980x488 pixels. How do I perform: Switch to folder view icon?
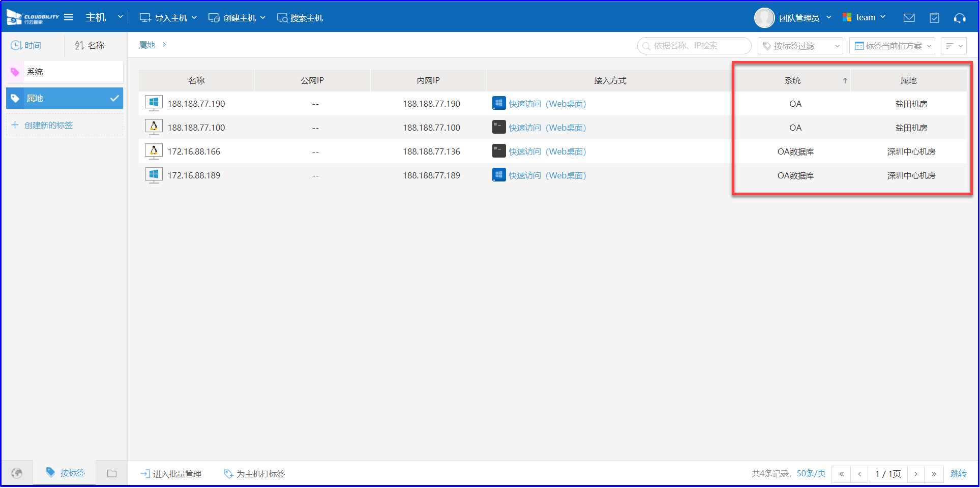(112, 473)
